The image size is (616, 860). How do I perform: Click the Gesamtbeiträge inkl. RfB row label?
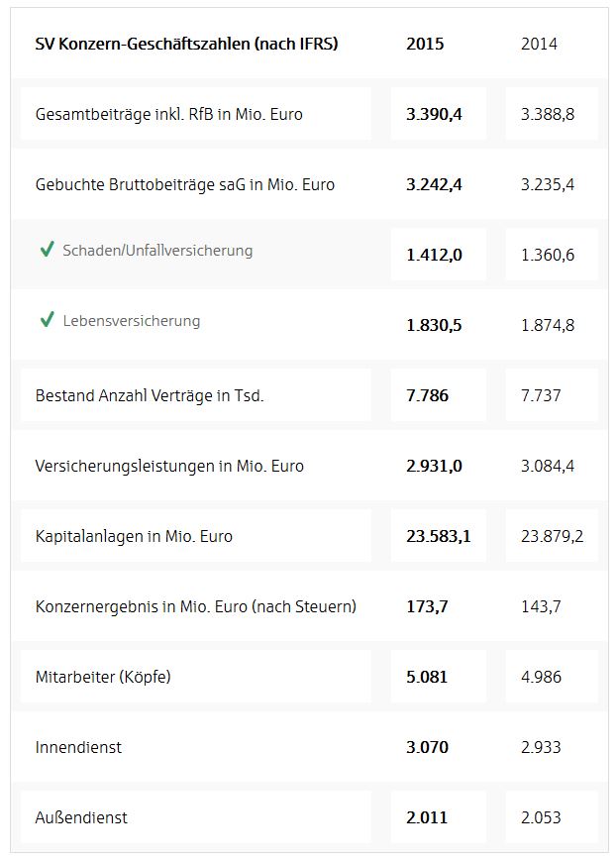[168, 114]
